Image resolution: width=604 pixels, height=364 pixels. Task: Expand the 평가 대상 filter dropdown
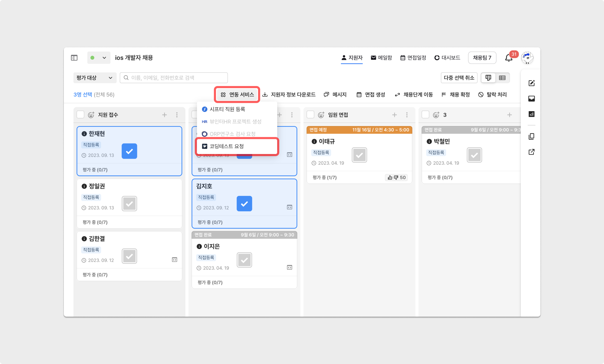click(x=95, y=78)
